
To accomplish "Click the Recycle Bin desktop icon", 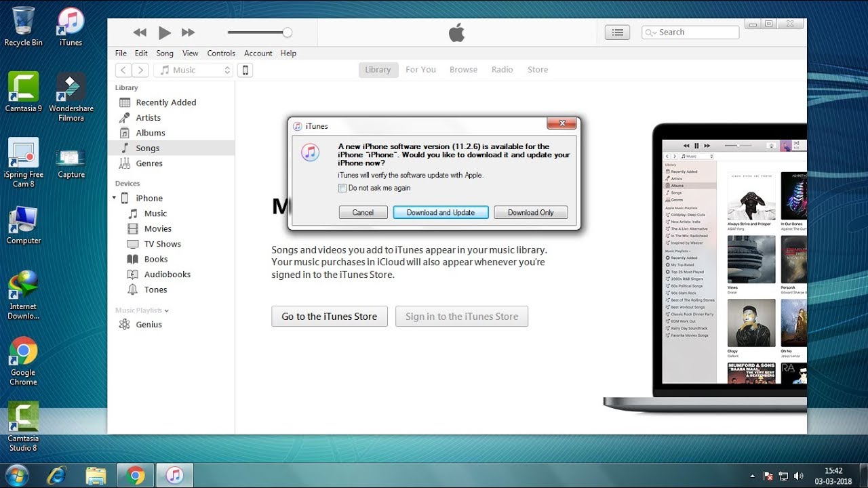I will coord(23,26).
